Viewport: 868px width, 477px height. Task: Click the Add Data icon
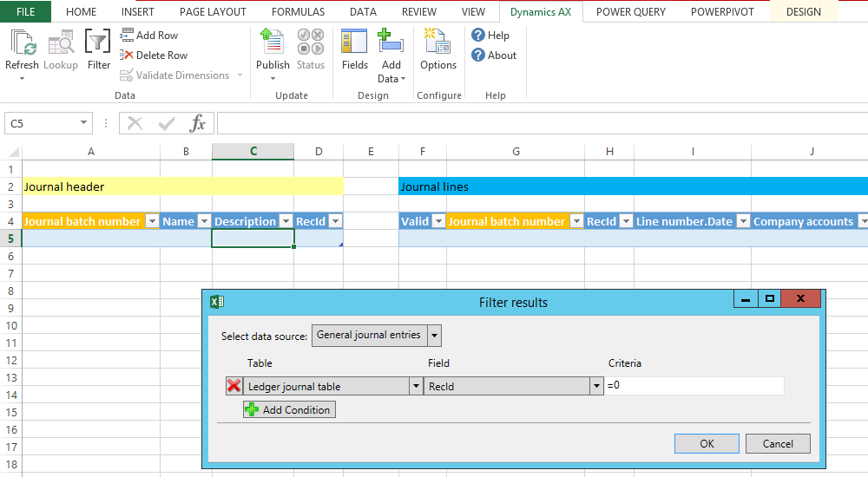tap(391, 45)
